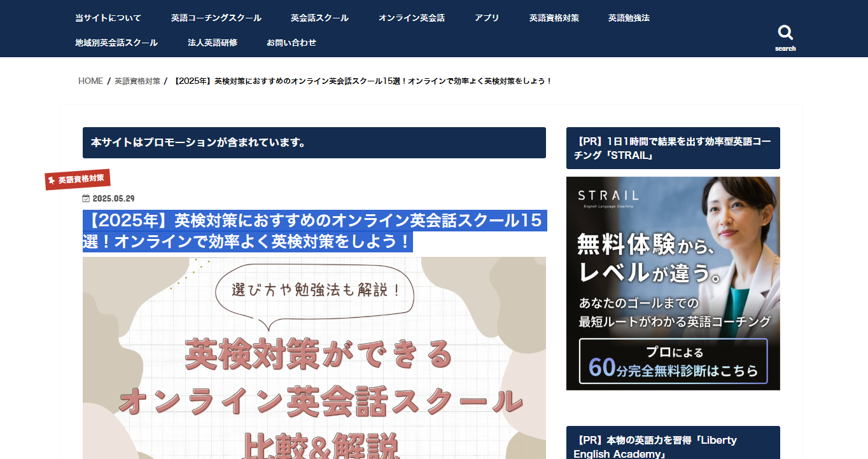Open 英語勉強法 navigation item
The image size is (868, 459).
click(629, 18)
